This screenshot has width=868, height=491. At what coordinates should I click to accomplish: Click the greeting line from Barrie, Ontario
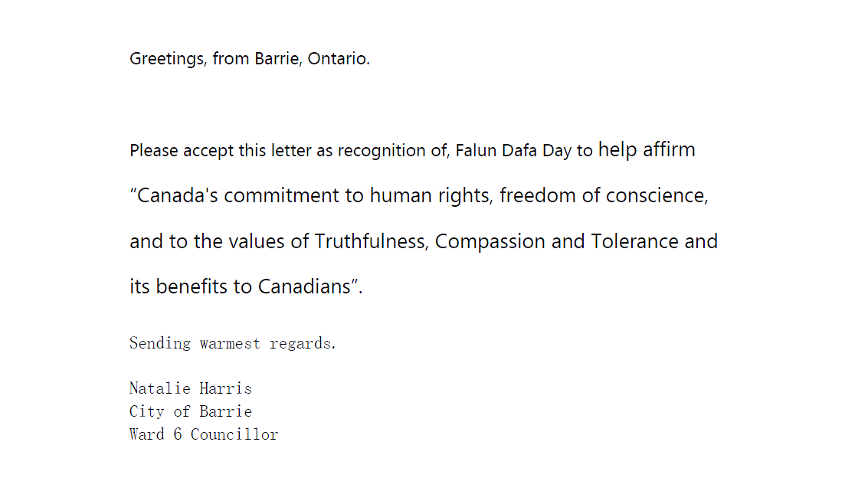coord(250,59)
